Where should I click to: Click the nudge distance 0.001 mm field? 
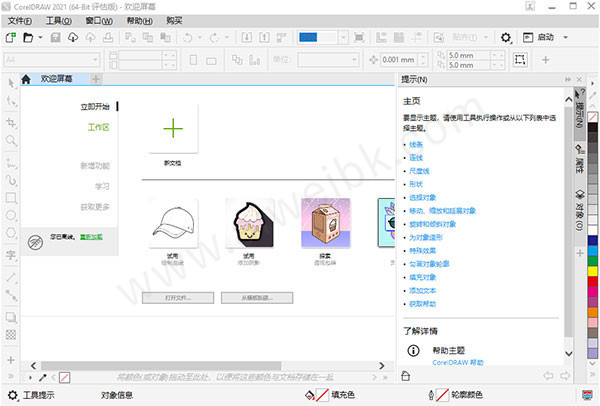click(399, 60)
